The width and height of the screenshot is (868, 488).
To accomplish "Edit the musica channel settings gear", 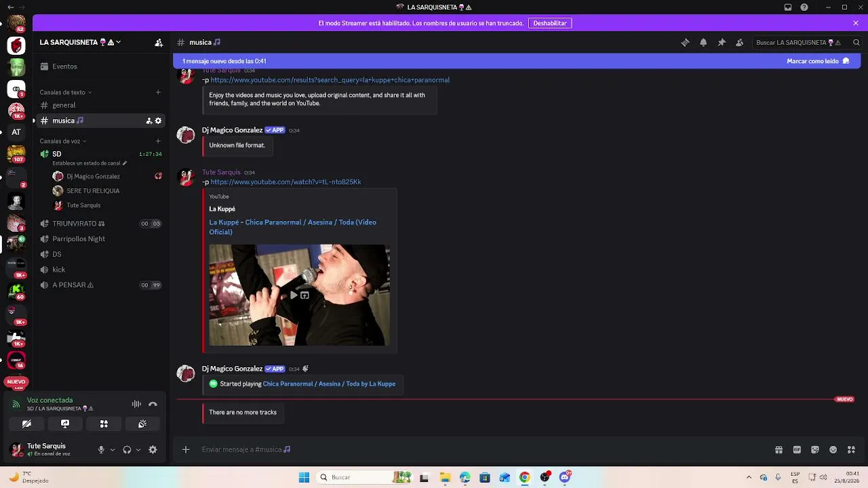I will pyautogui.click(x=159, y=121).
